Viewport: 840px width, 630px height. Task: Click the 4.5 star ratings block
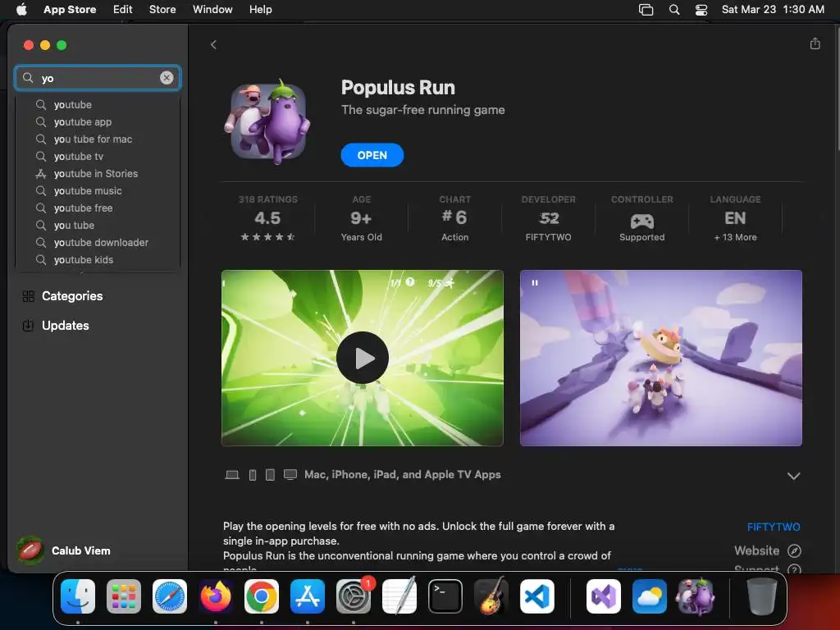click(x=268, y=218)
